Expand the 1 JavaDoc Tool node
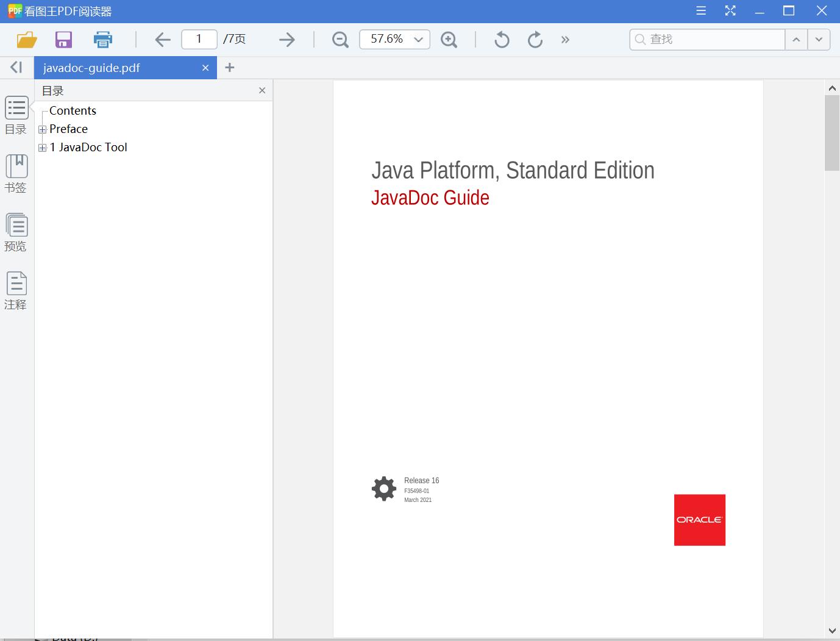Image resolution: width=840 pixels, height=641 pixels. pos(42,148)
